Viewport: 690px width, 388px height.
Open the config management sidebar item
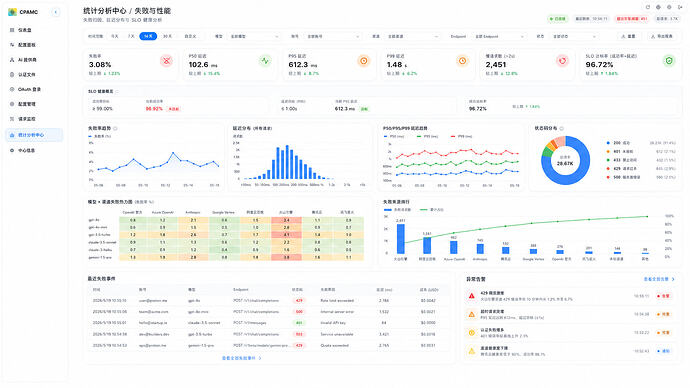tap(34, 104)
